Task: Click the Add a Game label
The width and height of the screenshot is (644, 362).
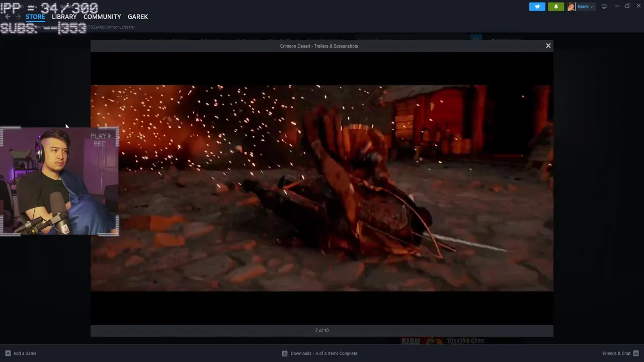Action: point(25,353)
